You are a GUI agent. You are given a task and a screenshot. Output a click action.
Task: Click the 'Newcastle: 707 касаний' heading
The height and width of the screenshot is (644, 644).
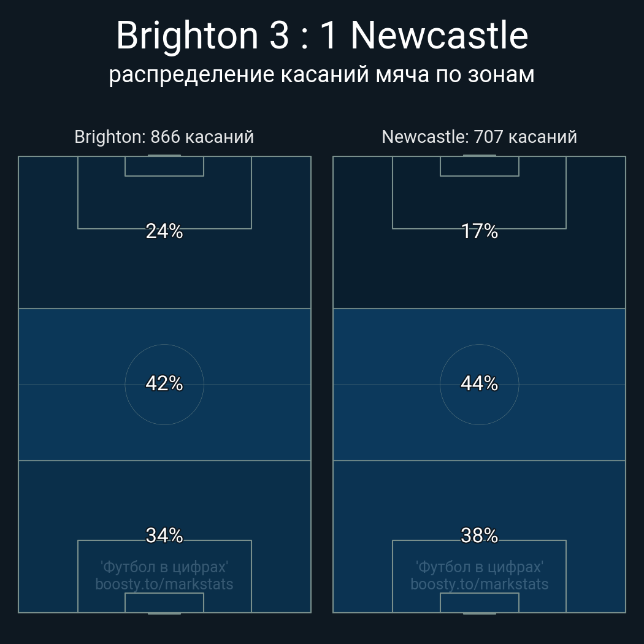[479, 137]
